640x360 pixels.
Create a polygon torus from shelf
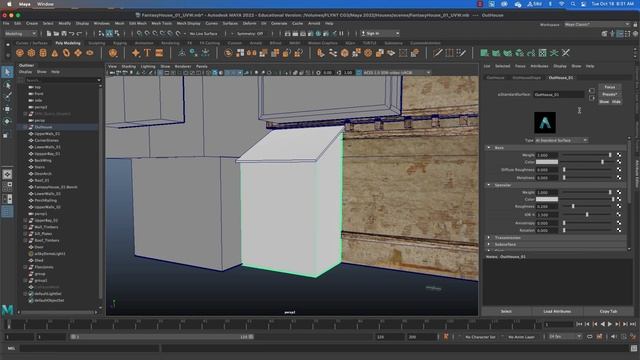tap(66, 53)
